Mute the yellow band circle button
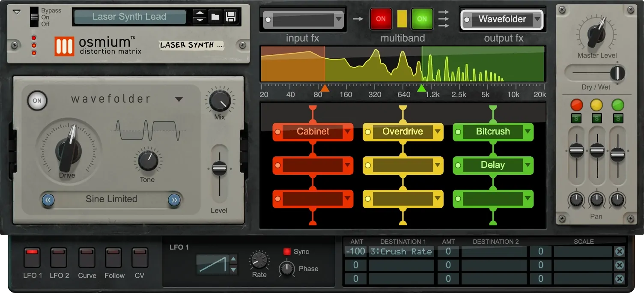This screenshot has width=644, height=293. coord(596,105)
